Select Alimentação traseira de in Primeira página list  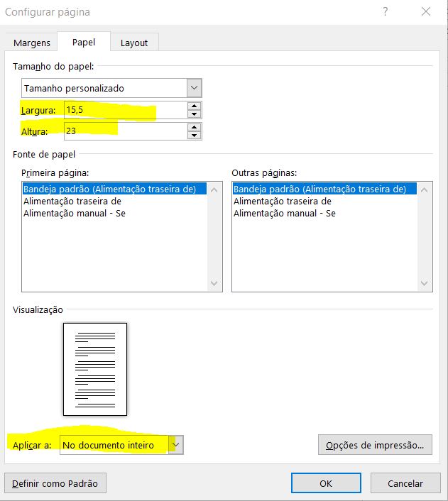pyautogui.click(x=114, y=201)
